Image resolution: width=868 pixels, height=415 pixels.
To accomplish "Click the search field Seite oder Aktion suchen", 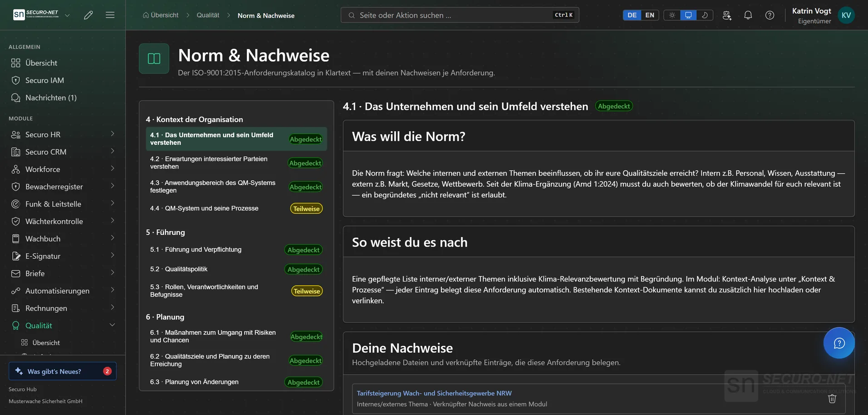I will [x=460, y=15].
